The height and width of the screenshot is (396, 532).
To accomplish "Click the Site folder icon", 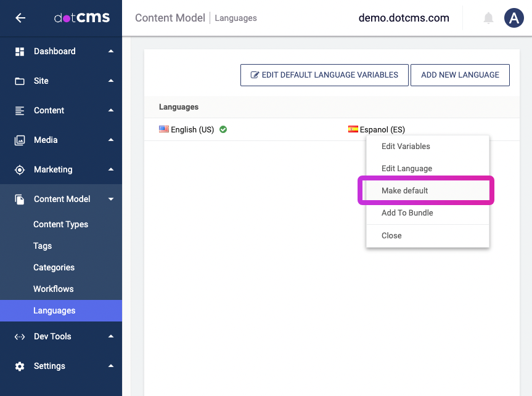I will click(20, 81).
